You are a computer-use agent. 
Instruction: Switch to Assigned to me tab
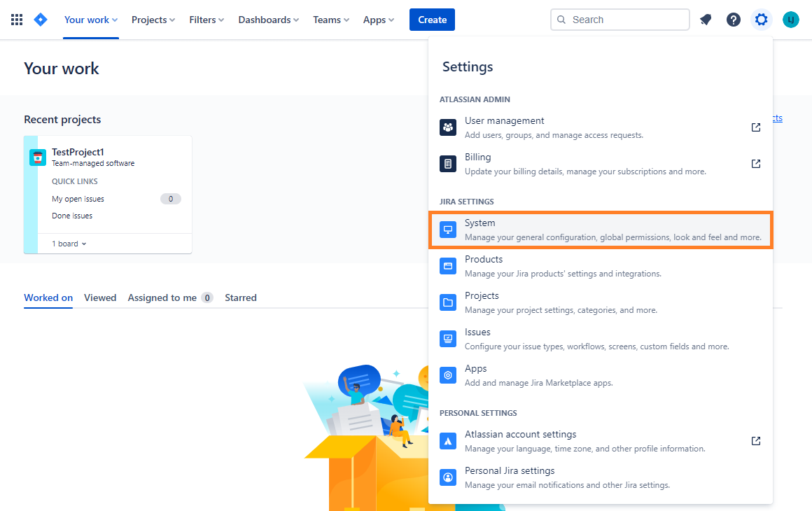162,297
